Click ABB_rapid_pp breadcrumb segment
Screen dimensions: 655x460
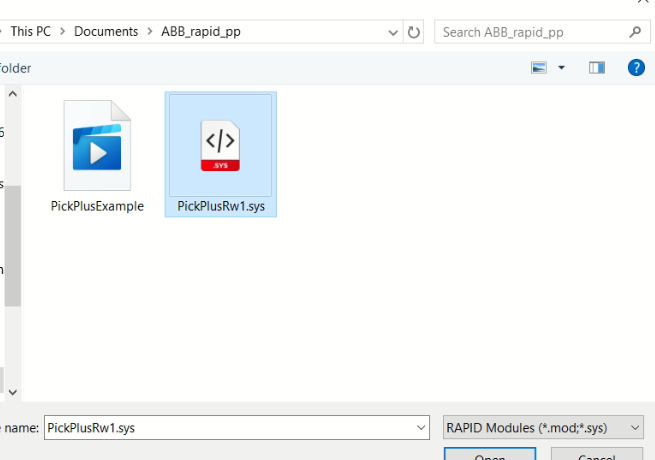coord(201,32)
